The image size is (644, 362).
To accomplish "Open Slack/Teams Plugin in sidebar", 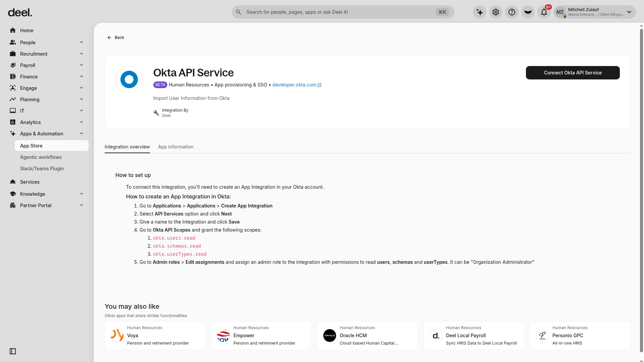I will point(52,169).
